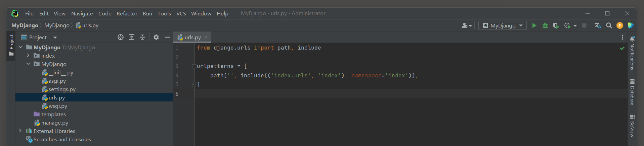The width and height of the screenshot is (644, 146).
Task: Toggle the SciView tool window
Action: [x=632, y=126]
